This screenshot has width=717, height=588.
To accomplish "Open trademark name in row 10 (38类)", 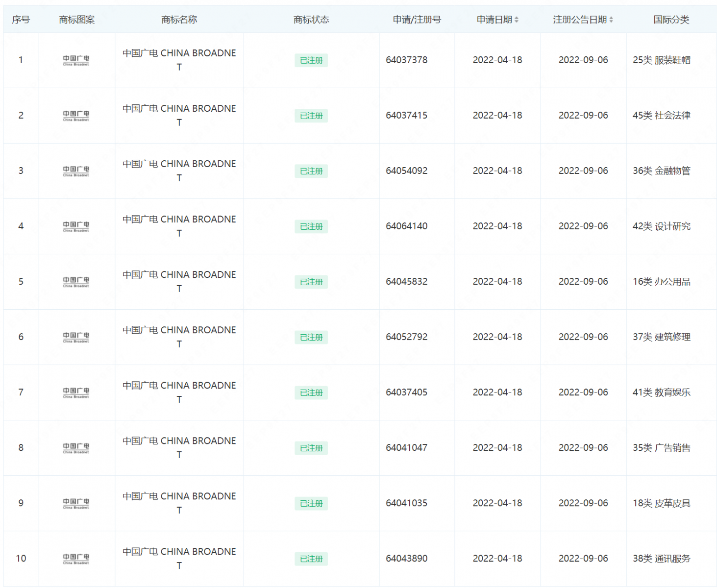I will pyautogui.click(x=179, y=558).
